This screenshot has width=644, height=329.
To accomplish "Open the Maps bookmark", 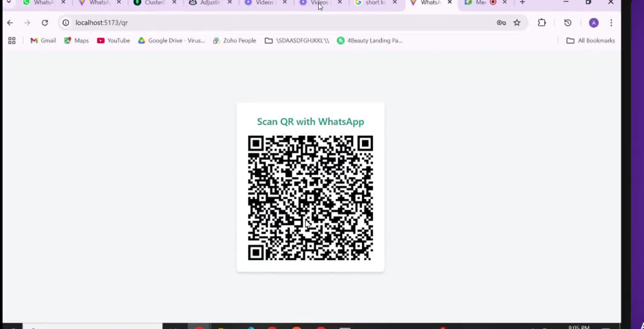I will pos(77,41).
